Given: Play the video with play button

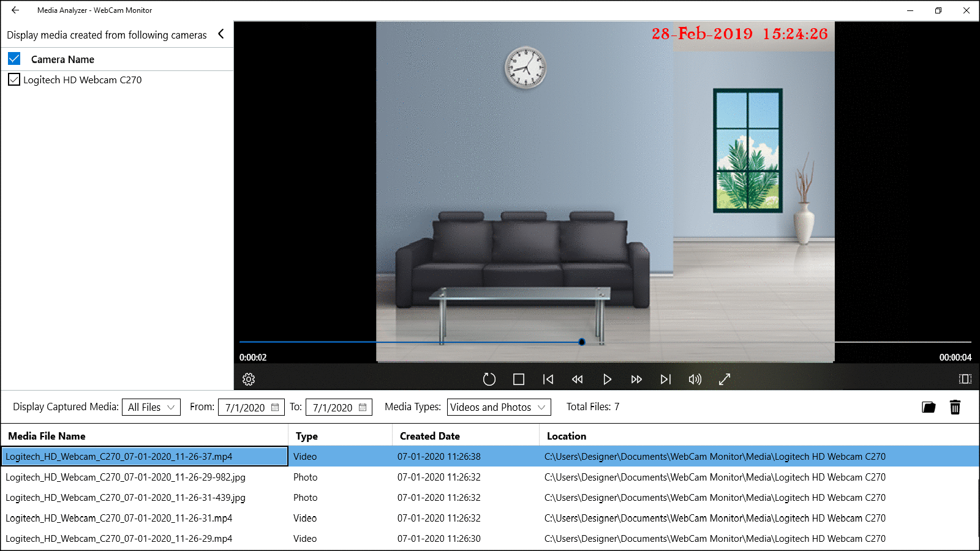Looking at the screenshot, I should tap(607, 379).
